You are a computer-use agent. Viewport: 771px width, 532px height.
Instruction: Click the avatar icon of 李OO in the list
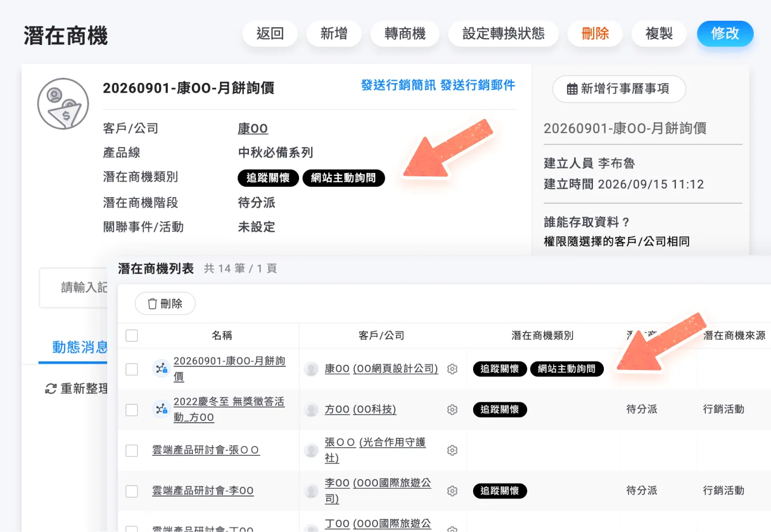[x=311, y=491]
